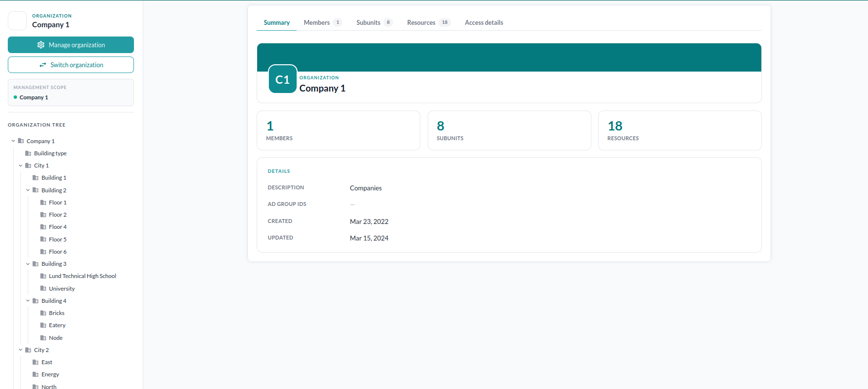868x389 pixels.
Task: Click the icon beside University
Action: coord(43,289)
